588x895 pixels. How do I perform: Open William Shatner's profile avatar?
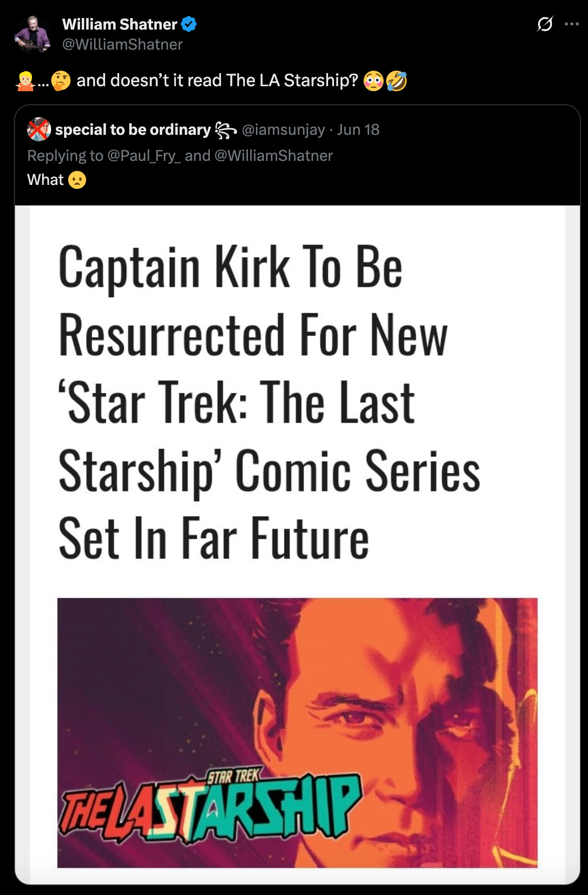pyautogui.click(x=33, y=35)
